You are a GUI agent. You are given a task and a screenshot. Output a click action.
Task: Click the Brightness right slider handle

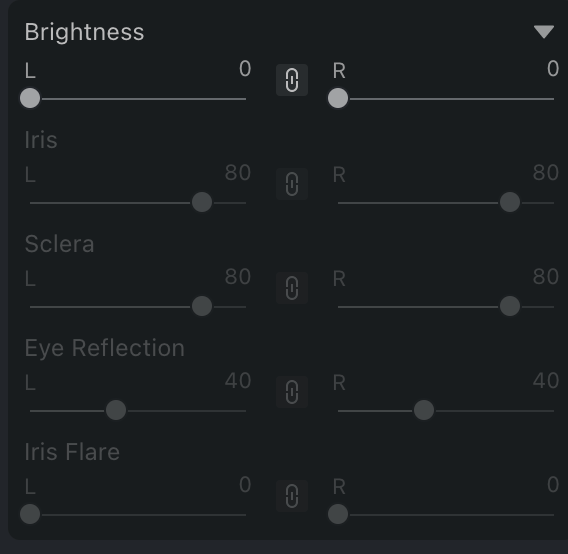338,98
